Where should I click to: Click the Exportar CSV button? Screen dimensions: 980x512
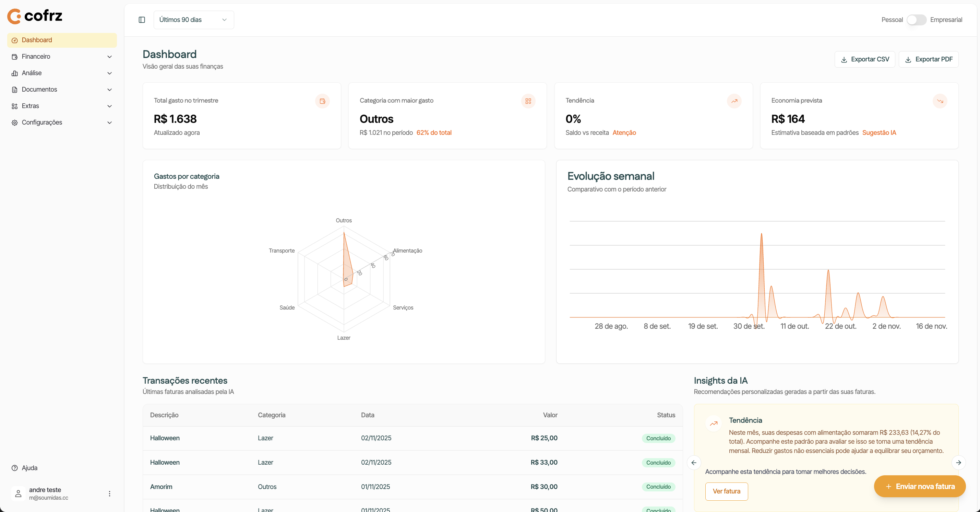click(864, 59)
